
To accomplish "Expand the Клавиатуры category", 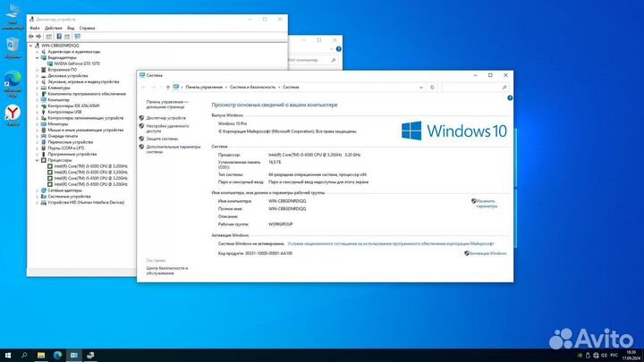I will point(37,88).
